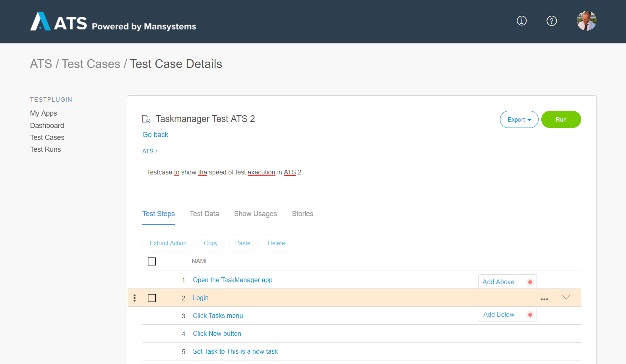Open step 'Click New button'

coord(217,333)
